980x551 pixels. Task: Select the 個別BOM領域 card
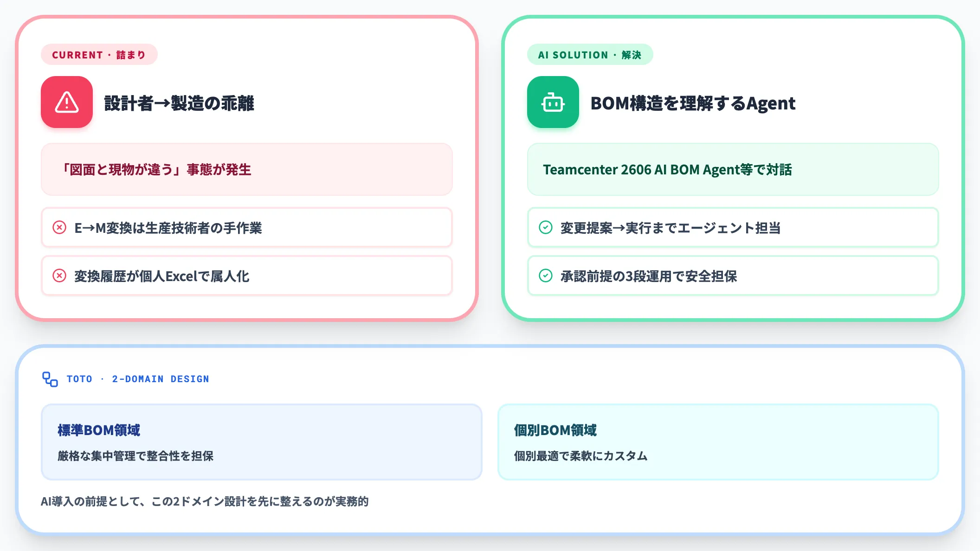coord(718,442)
